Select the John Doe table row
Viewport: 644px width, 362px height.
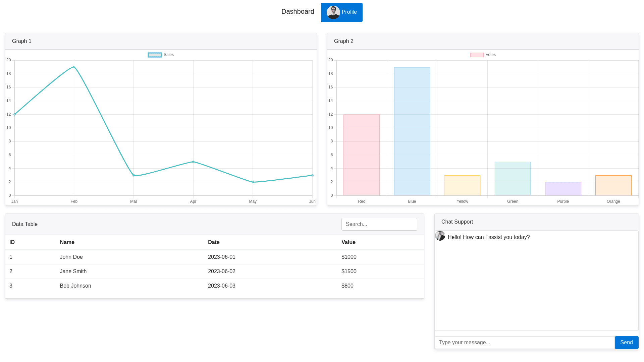click(214, 257)
